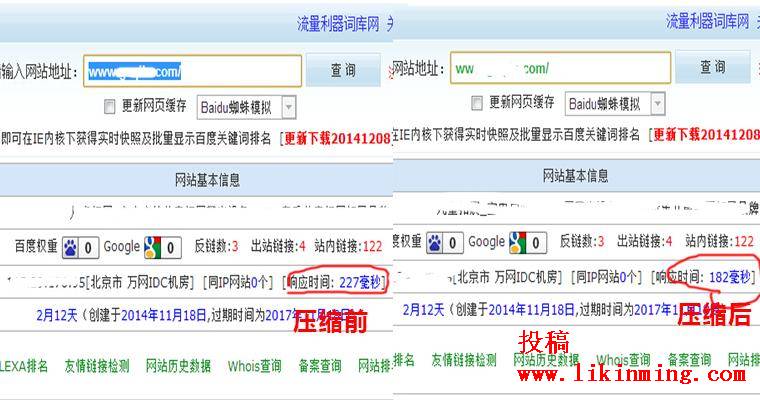Enable 更新网页缓存 checkbox in left panel
The image size is (760, 400).
pyautogui.click(x=110, y=106)
